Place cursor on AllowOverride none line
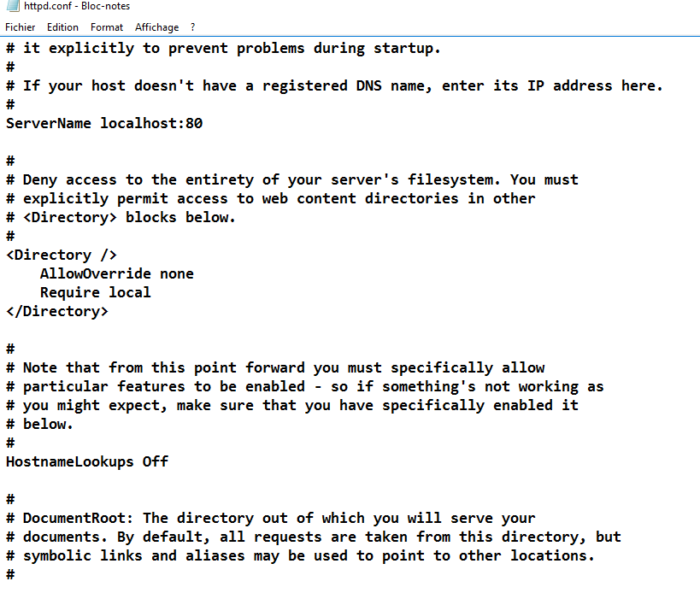Screen dimensions: 700x593 (116, 273)
